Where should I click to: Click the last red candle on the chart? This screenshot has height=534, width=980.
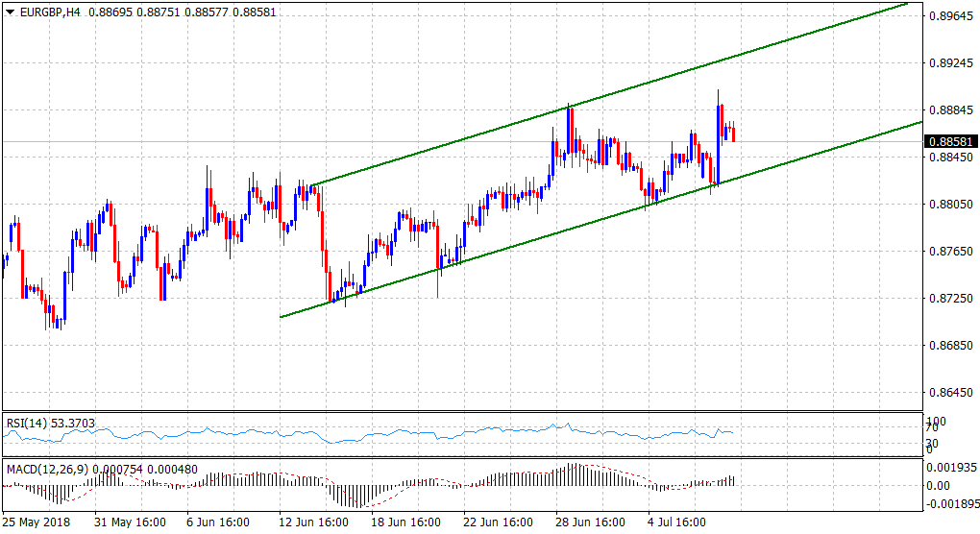point(734,133)
